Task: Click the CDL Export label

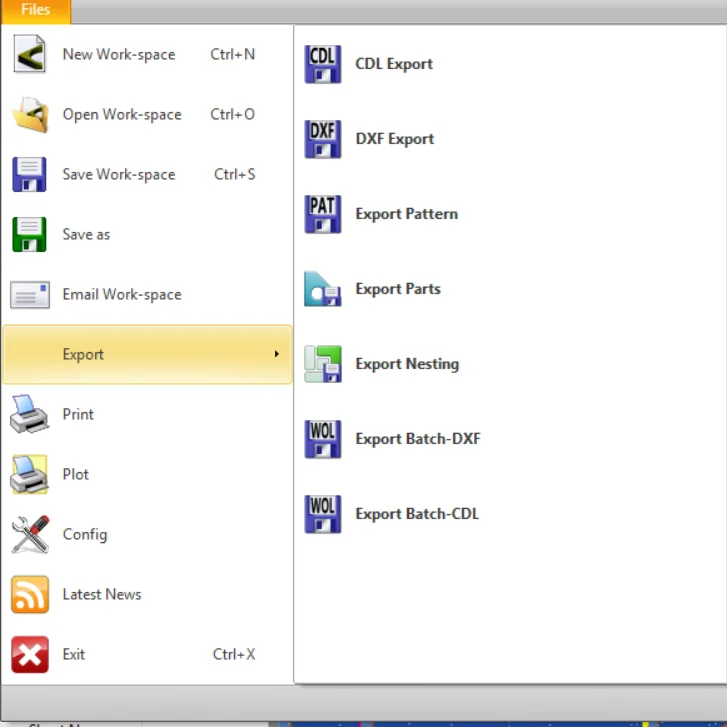Action: pyautogui.click(x=394, y=64)
